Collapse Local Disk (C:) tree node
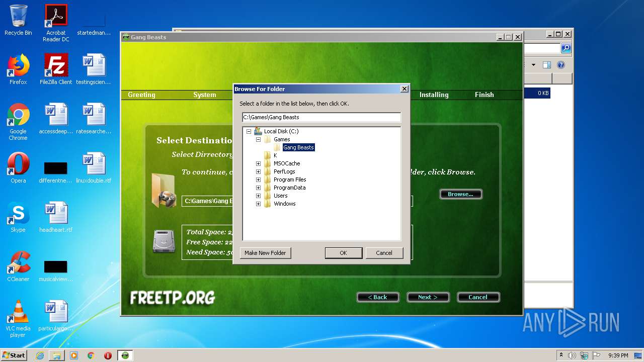 pos(249,131)
